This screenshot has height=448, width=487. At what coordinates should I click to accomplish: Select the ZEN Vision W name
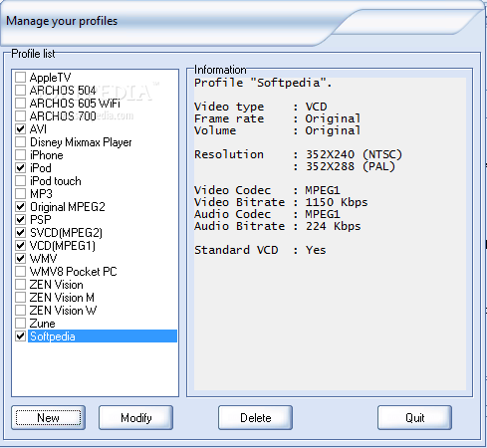(63, 311)
